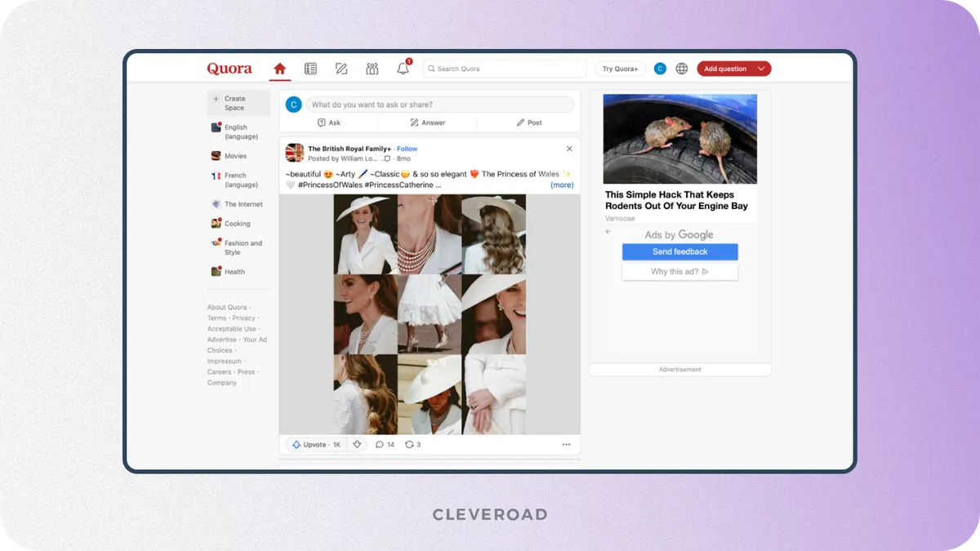This screenshot has width=980, height=551.
Task: Upvote the Princess of Wales post
Action: 315,445
